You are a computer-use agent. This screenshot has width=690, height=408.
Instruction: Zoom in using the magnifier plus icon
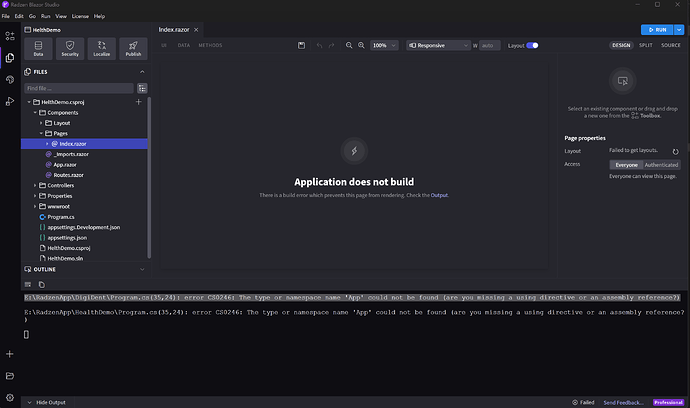click(361, 45)
